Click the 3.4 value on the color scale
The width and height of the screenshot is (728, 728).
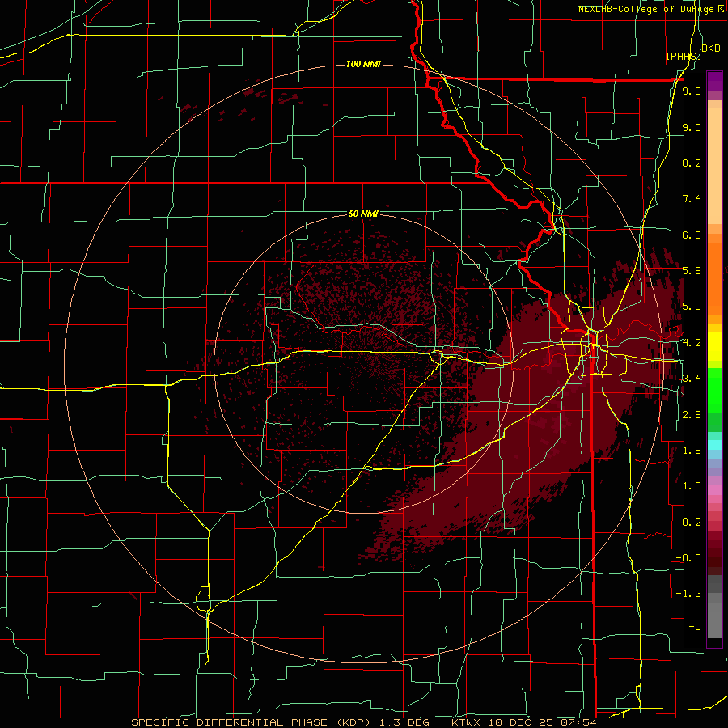pos(692,379)
